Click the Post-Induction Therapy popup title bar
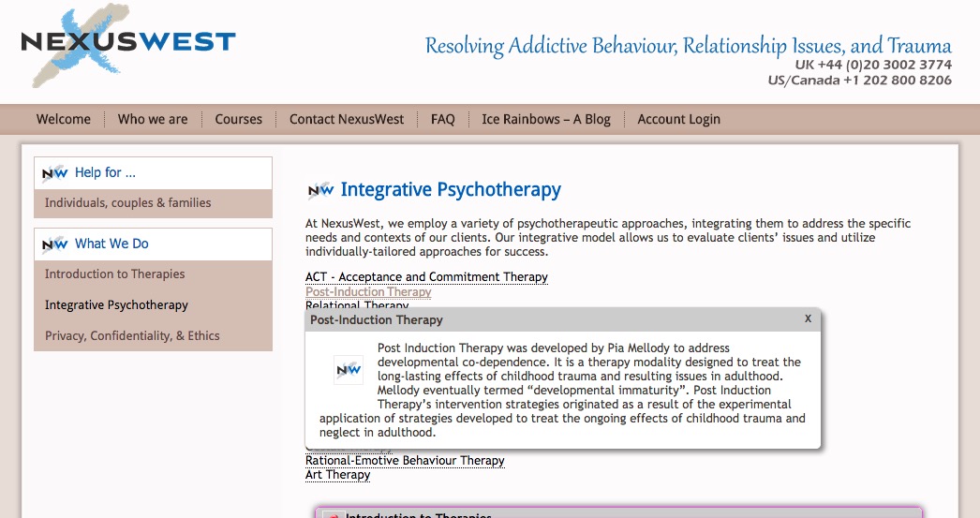The image size is (980, 518). tap(562, 320)
